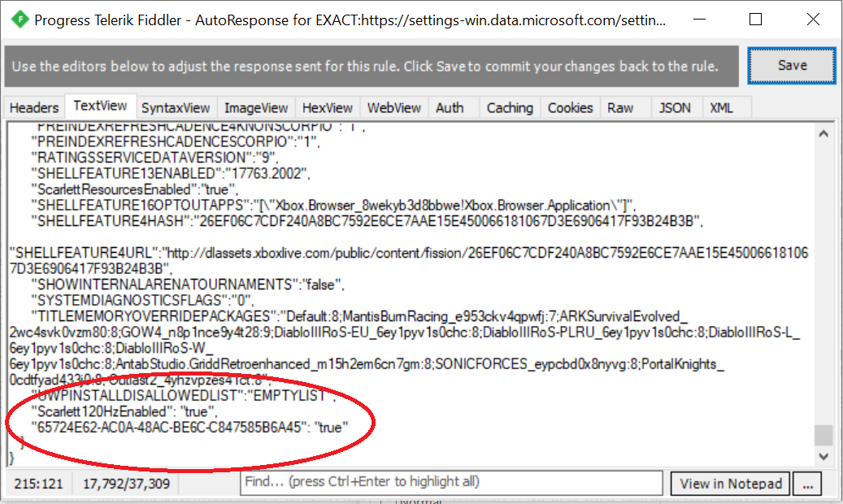
Task: Open the ImageView tab
Action: click(256, 107)
